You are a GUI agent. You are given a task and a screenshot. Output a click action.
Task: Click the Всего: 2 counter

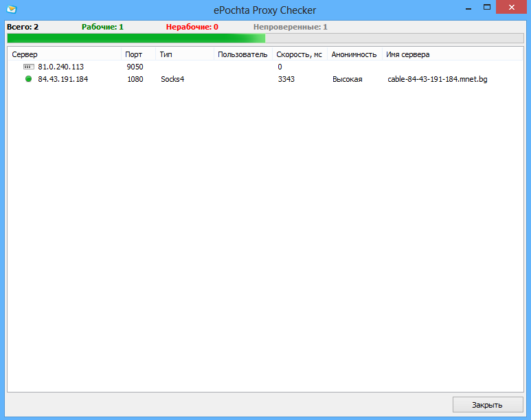23,27
